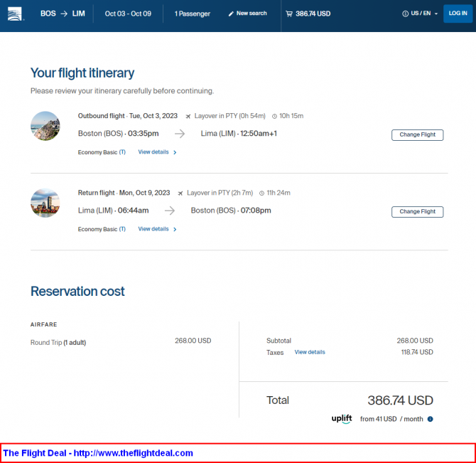Click the 10h 15m duration text
476x463 pixels.
tap(291, 116)
